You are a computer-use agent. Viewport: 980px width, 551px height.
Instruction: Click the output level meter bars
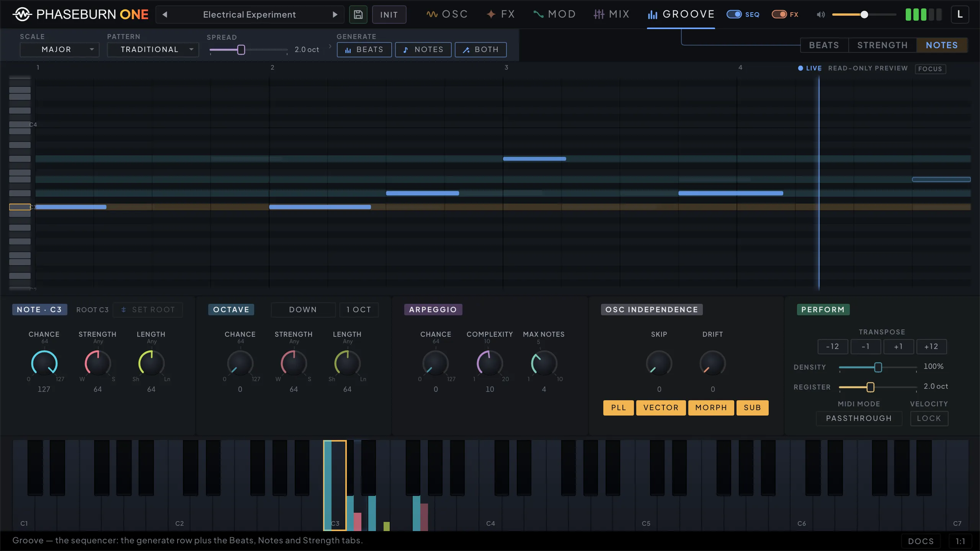coord(923,15)
